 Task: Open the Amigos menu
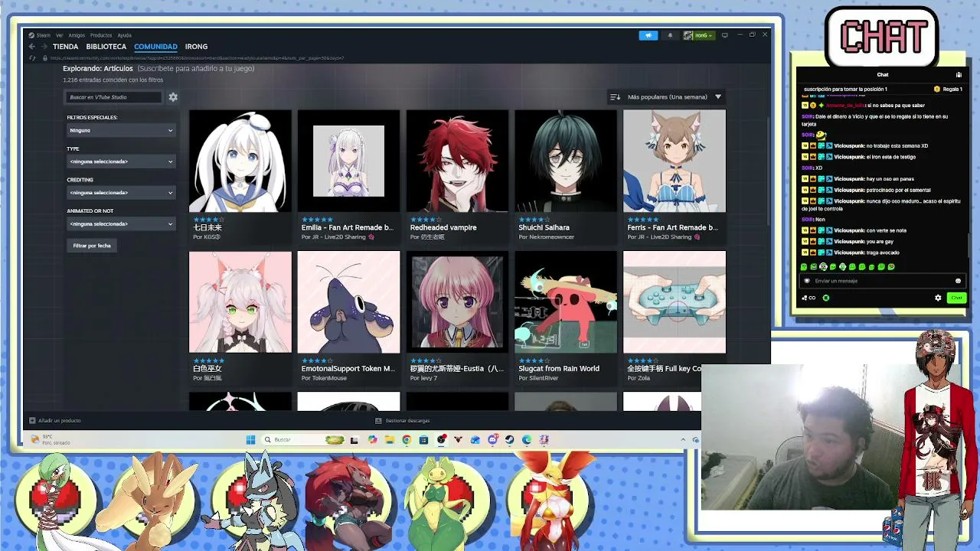(77, 35)
